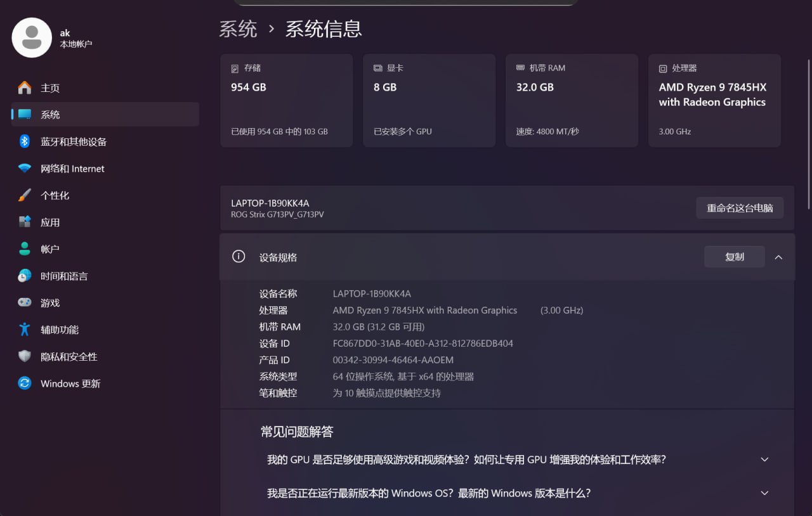Open Windows Update (Windows 更新) icon
Screen dimensions: 812x516
tap(25, 384)
